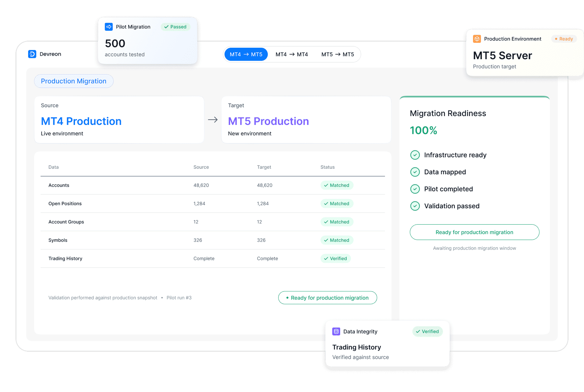Switch to the MT5 → MT5 tab
584x392 pixels.
click(338, 54)
